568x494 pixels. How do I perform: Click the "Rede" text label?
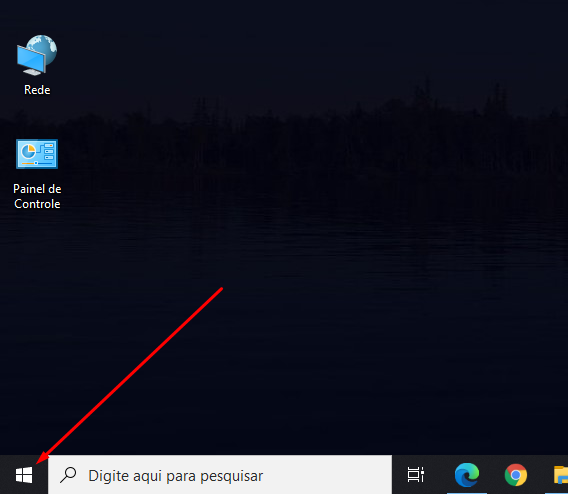pyautogui.click(x=37, y=90)
